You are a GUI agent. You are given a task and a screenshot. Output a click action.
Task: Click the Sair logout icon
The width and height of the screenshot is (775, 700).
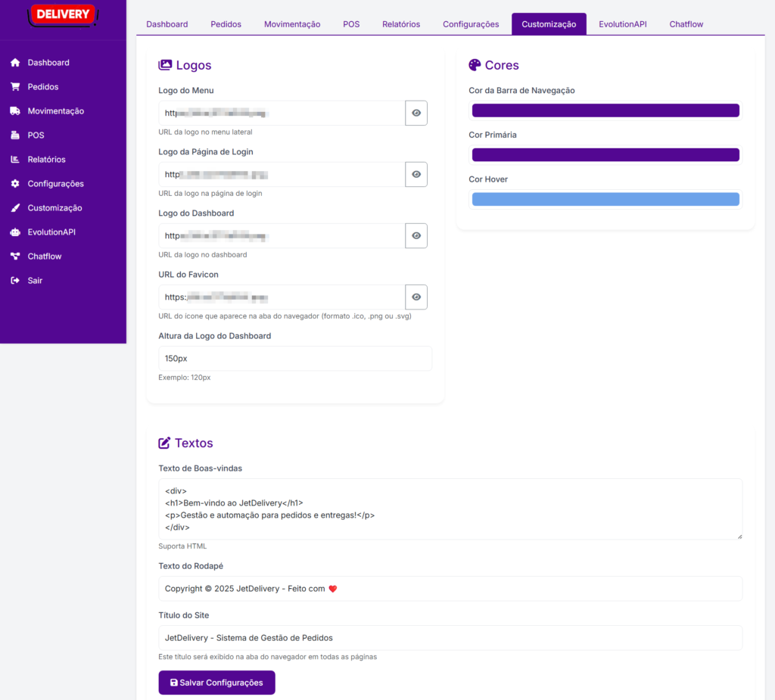coord(15,281)
